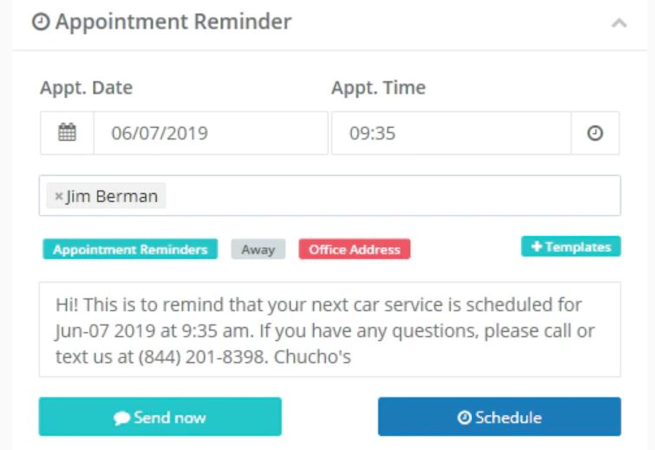
Task: Remove Jim Berman using the x
Action: [58, 196]
